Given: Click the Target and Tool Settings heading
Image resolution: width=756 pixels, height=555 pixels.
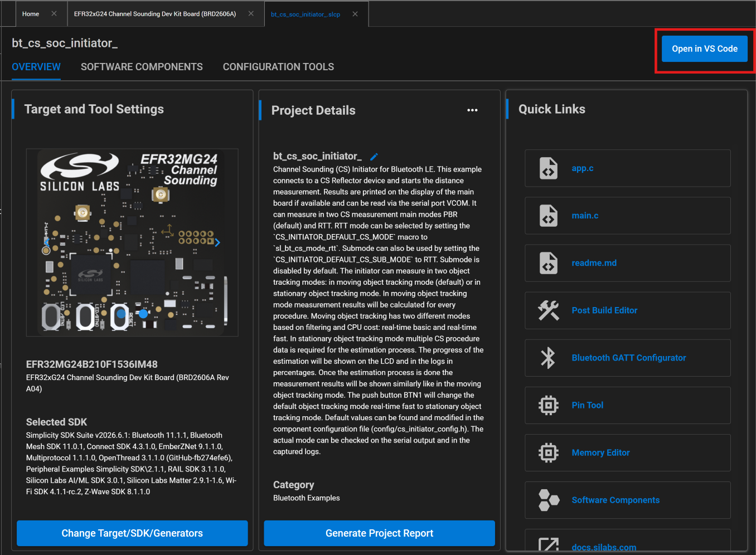Looking at the screenshot, I should pyautogui.click(x=94, y=109).
